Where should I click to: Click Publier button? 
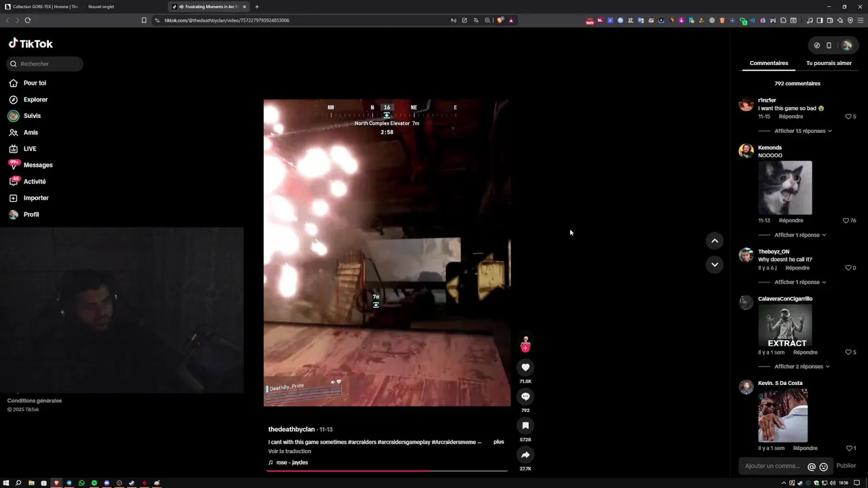click(846, 466)
